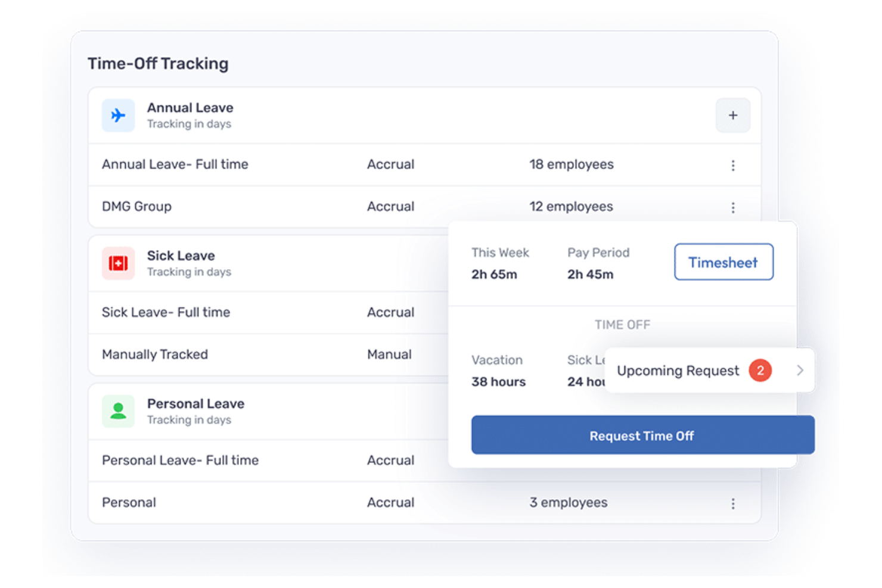
Task: Click the This Week 2h 65m summary
Action: point(500,263)
